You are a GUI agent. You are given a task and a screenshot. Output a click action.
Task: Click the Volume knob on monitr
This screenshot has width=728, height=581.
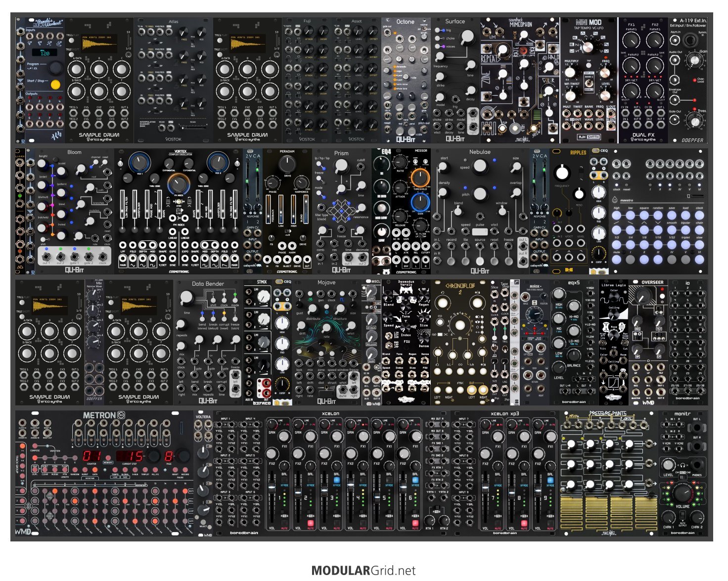tap(682, 493)
